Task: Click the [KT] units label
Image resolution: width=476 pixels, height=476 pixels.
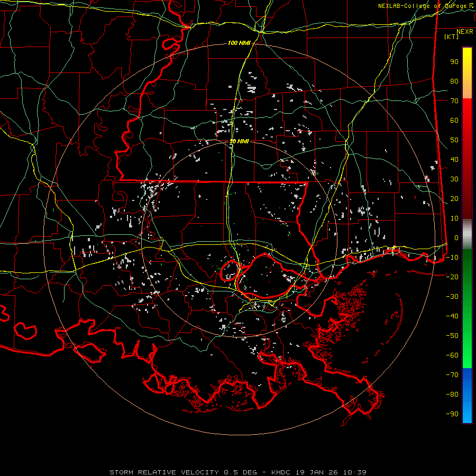Action: (x=452, y=36)
